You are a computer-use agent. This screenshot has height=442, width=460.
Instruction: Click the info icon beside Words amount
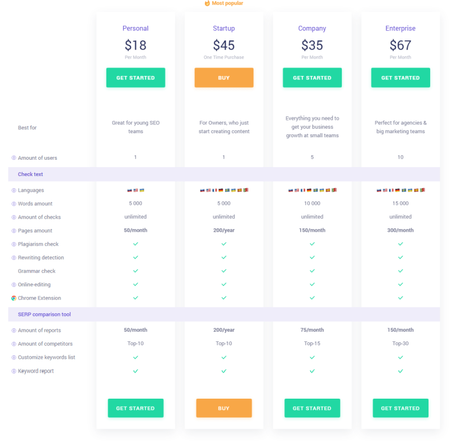(x=14, y=204)
